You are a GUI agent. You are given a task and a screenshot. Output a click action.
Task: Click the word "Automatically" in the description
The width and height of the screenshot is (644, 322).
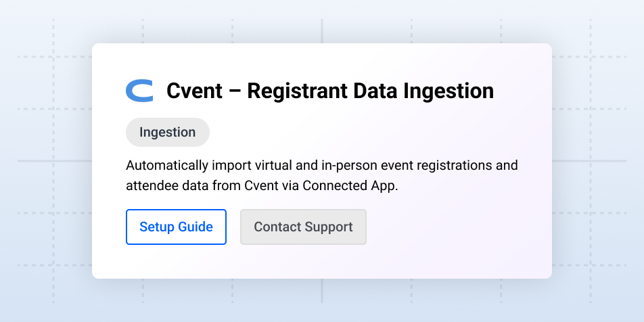[165, 166]
